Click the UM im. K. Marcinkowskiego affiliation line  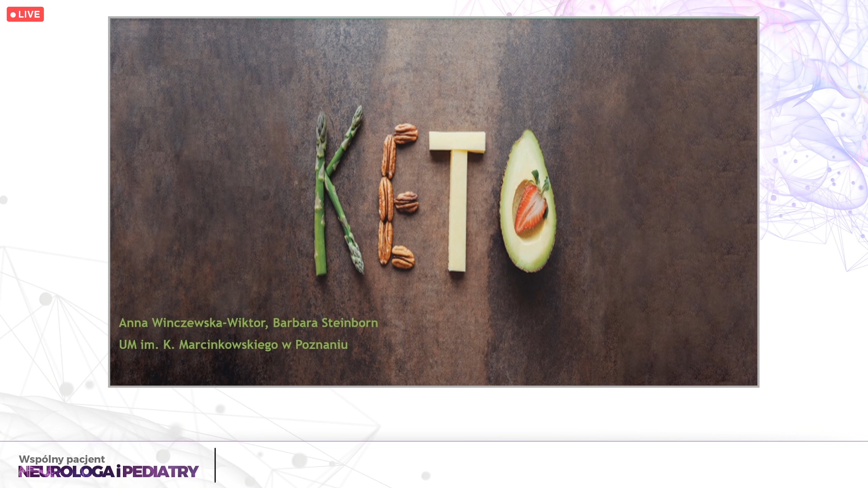233,344
